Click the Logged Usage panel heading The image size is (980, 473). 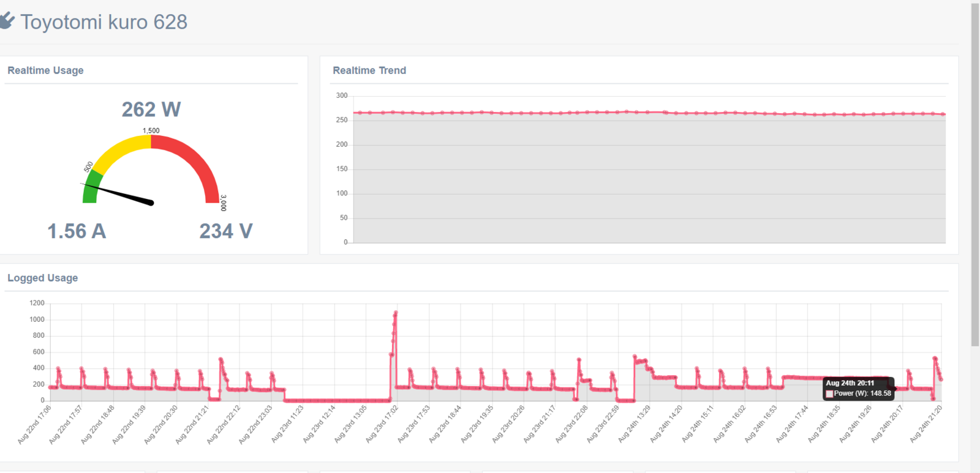point(43,278)
